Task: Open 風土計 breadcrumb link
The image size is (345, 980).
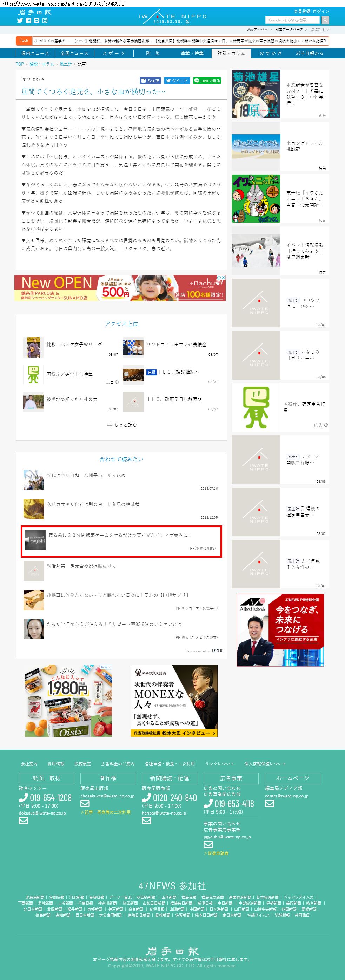Action: [66, 64]
